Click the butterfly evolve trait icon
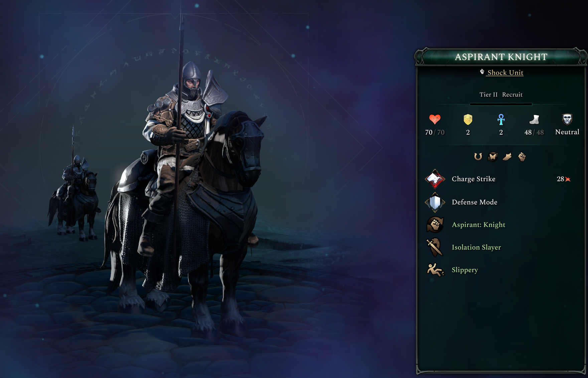This screenshot has height=378, width=588. 492,156
